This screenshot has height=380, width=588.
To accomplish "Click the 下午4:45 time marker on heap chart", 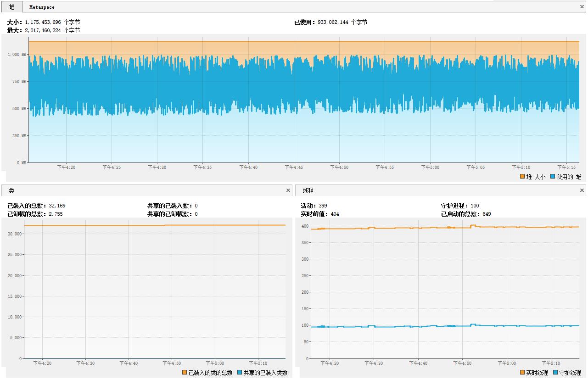I will point(294,168).
